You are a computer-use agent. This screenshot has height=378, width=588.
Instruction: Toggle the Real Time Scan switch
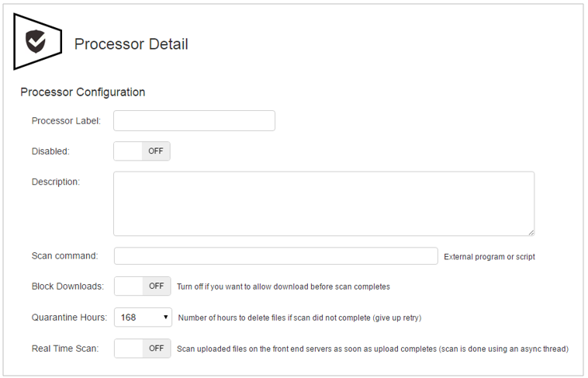tap(143, 349)
